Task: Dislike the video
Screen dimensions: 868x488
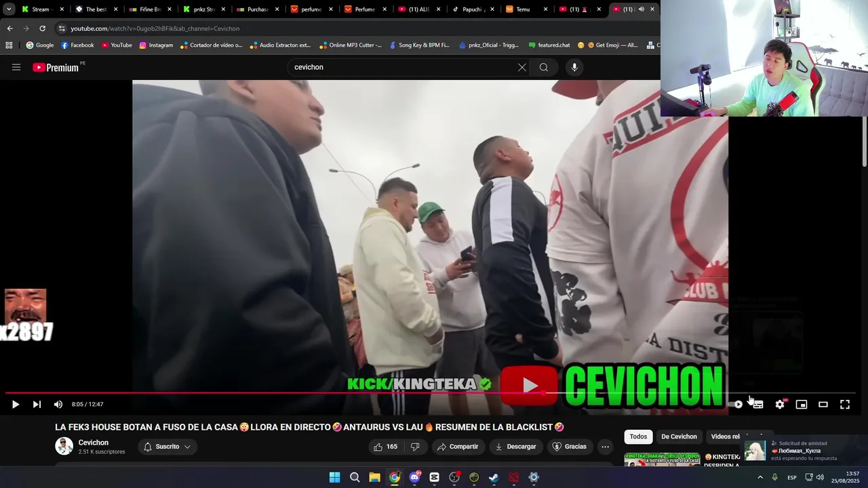Action: pos(415,447)
